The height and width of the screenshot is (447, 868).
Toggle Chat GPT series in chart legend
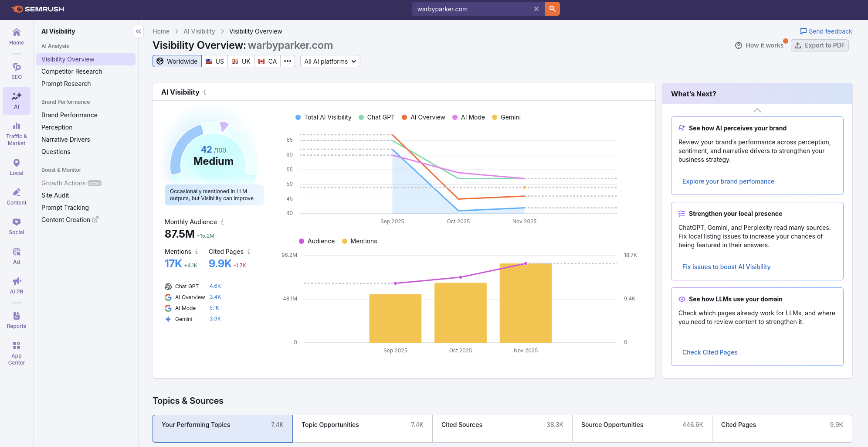pos(376,117)
